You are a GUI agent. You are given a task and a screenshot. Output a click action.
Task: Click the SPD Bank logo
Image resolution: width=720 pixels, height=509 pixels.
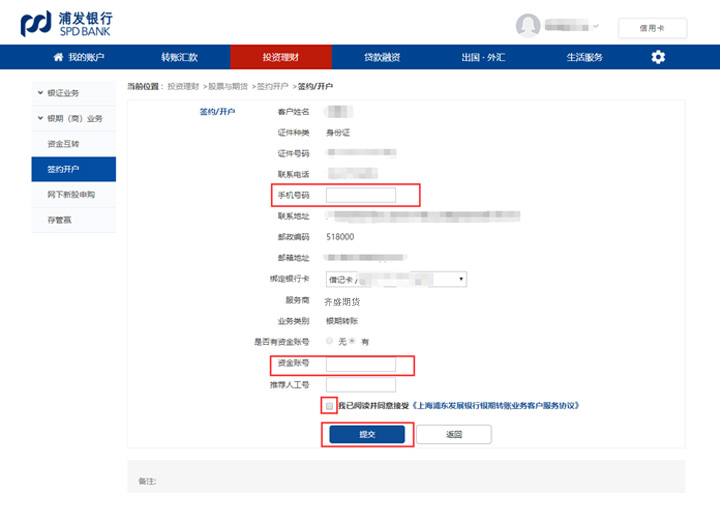click(x=66, y=24)
